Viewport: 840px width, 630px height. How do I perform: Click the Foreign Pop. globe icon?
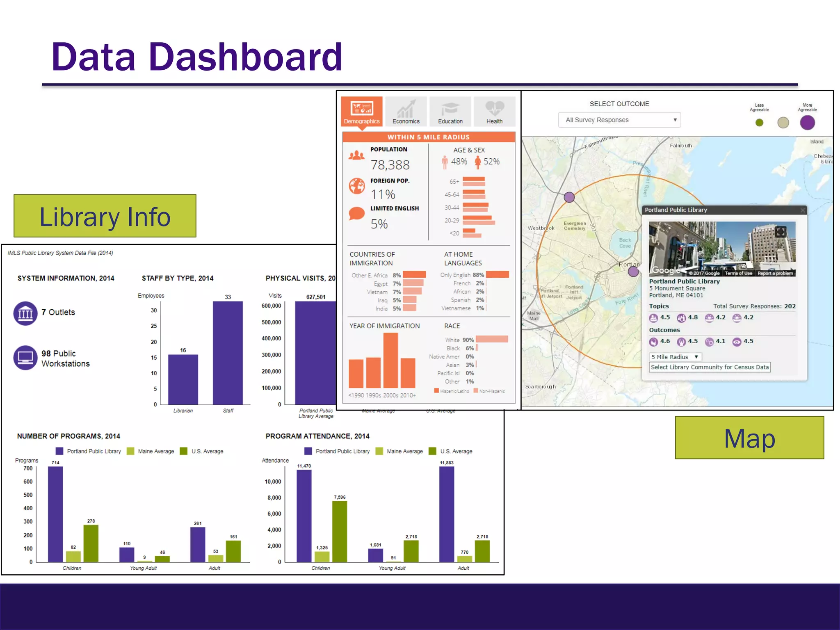point(357,186)
